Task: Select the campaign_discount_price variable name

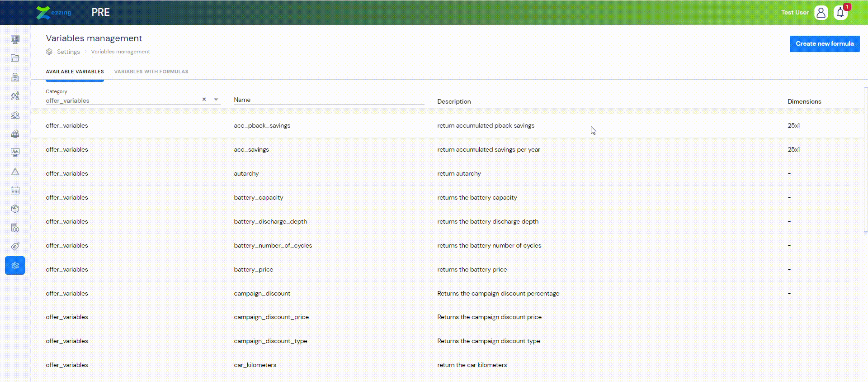Action: point(271,317)
